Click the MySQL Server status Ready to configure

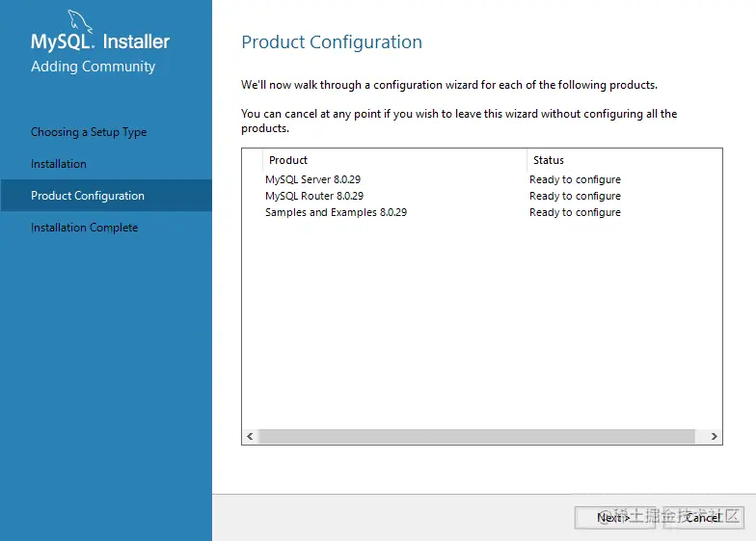575,179
